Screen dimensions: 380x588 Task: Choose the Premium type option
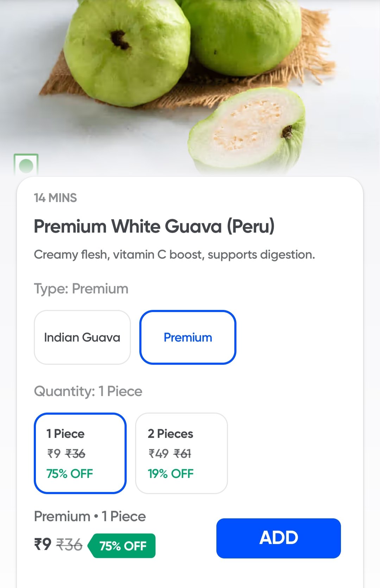[x=188, y=337]
